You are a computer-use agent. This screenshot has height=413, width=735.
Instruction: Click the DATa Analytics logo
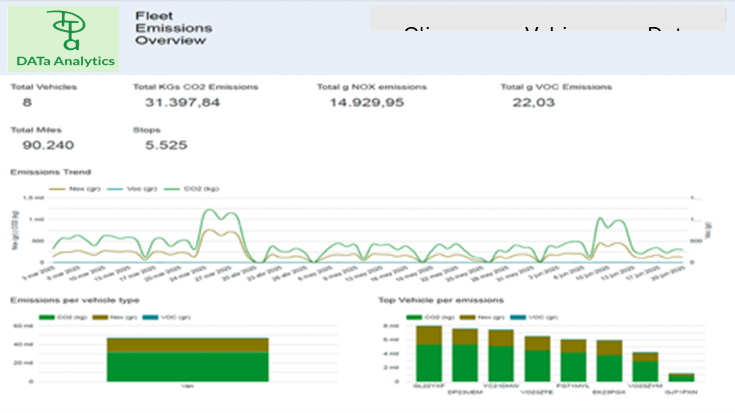tap(64, 39)
